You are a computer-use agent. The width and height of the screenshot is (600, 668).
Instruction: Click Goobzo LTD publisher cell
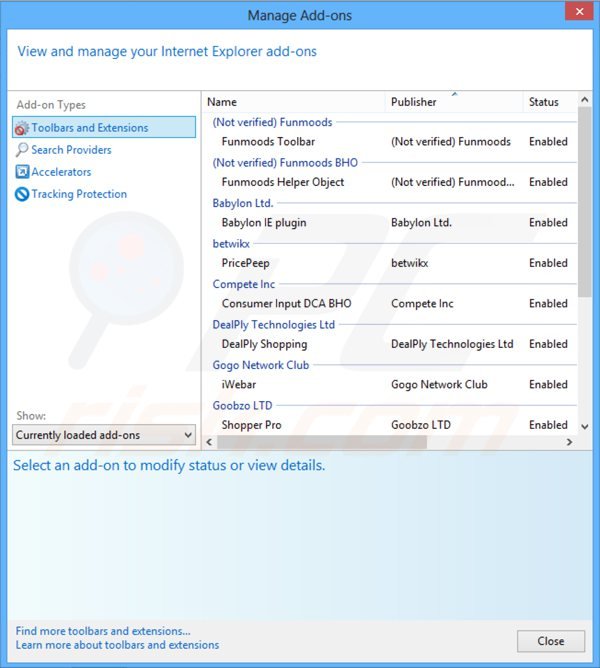(421, 425)
